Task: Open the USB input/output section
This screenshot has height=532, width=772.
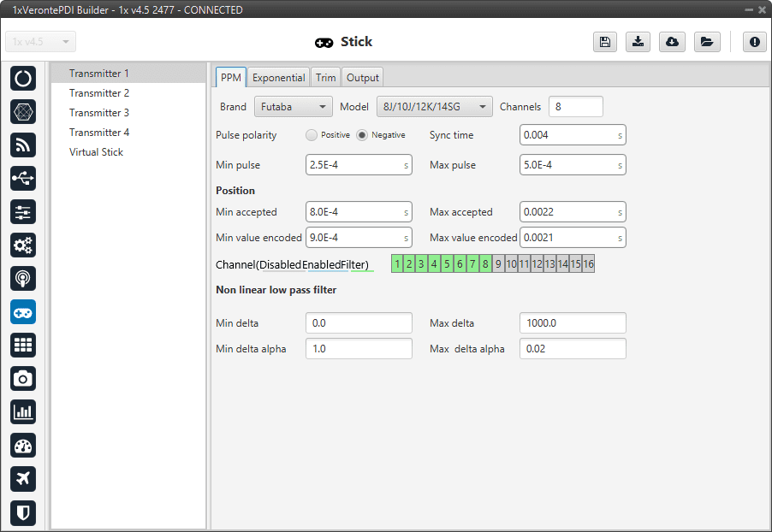Action: tap(23, 178)
